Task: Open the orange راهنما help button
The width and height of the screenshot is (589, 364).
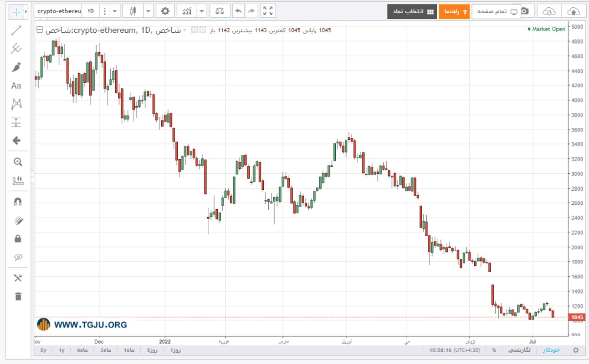Action: click(454, 11)
